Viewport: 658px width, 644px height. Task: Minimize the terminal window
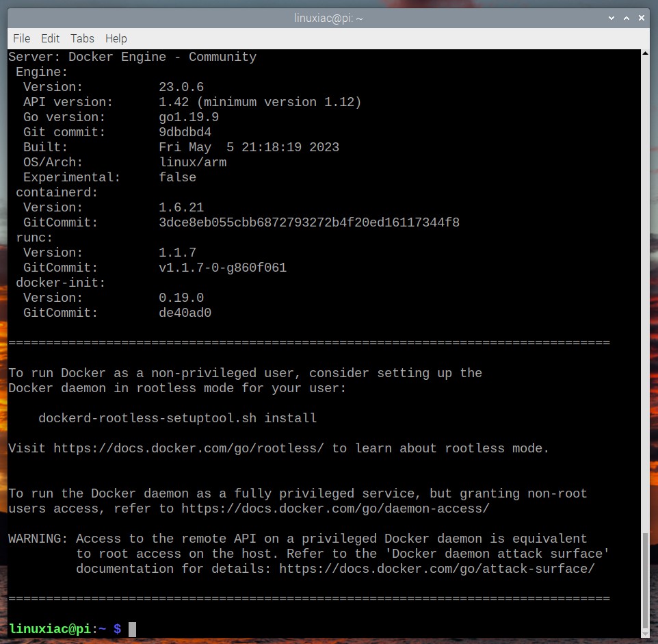click(x=611, y=18)
